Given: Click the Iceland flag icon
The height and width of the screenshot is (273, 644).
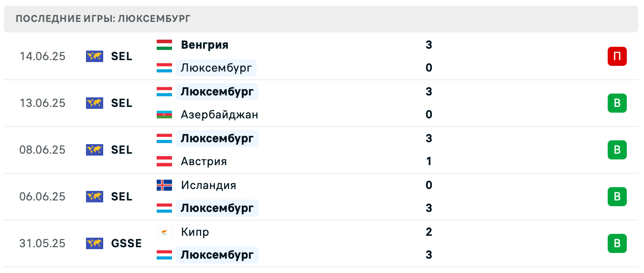Looking at the screenshot, I should click(x=164, y=185).
